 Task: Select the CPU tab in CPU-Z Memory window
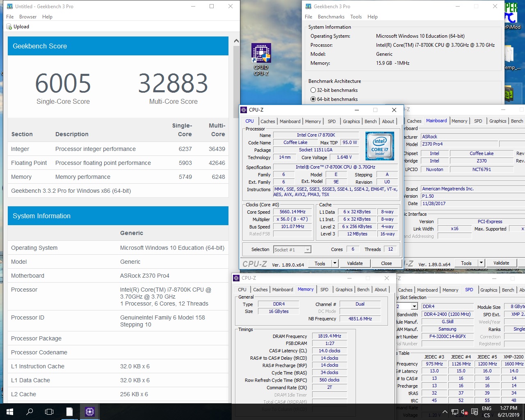click(x=242, y=290)
